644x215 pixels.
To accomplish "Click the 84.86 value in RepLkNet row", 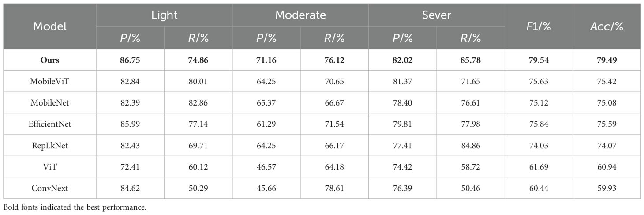I will [470, 145].
